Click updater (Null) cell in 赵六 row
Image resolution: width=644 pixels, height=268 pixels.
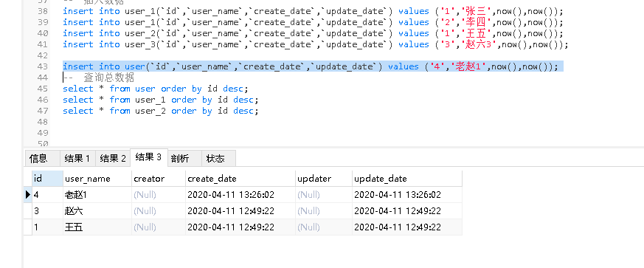pyautogui.click(x=324, y=211)
